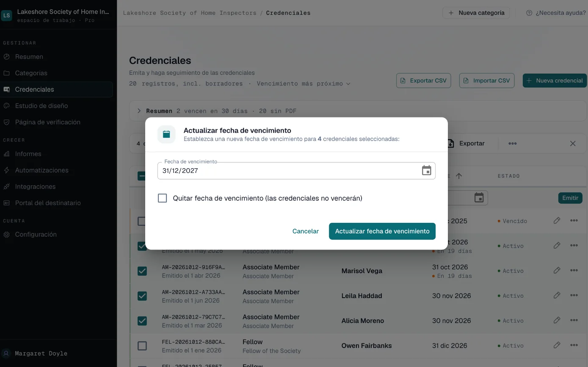Click the Fecha de vencimiento date field
The height and width of the screenshot is (367, 588).
(x=296, y=170)
